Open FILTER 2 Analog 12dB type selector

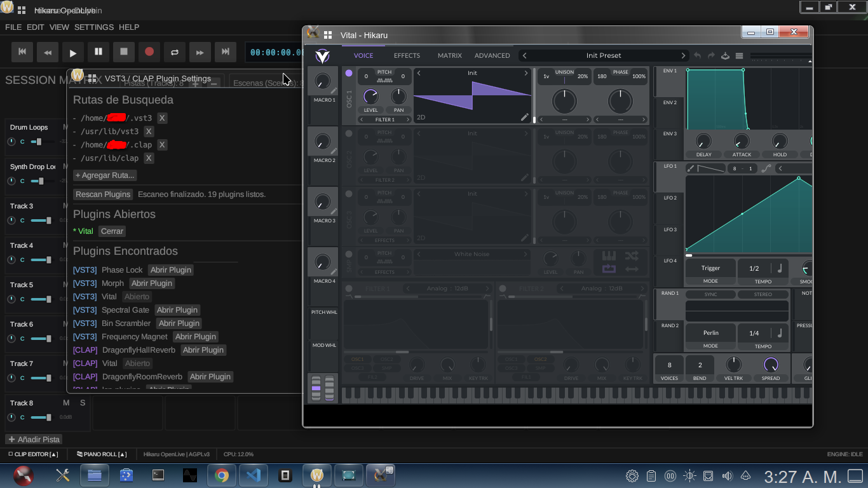click(601, 288)
